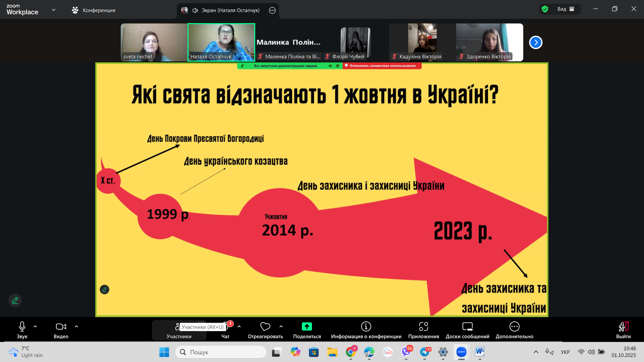Screen dimensions: 644x362
Task: Stop screen sharing with red button
Action: tap(382, 66)
